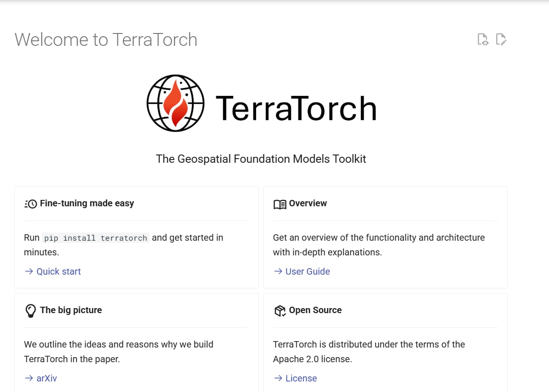Screen dimensions: 549x392
Task: Click the Geospatial Foundation Models Toolkit tagline
Action: 261,159
